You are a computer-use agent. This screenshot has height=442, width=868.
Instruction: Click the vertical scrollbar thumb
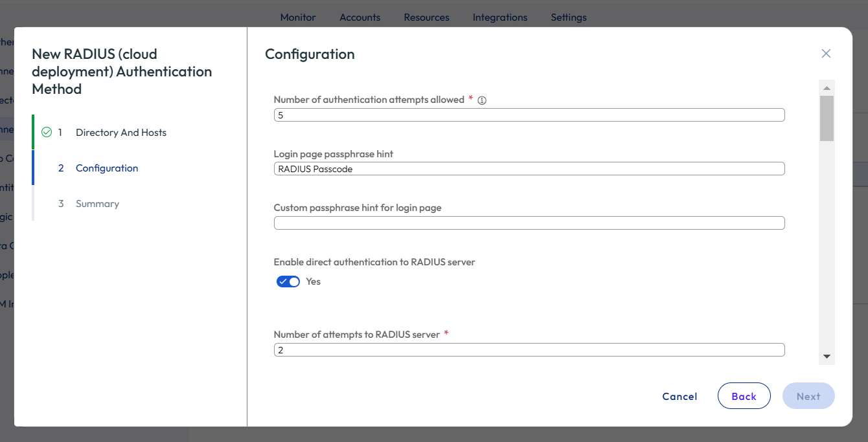[x=827, y=118]
